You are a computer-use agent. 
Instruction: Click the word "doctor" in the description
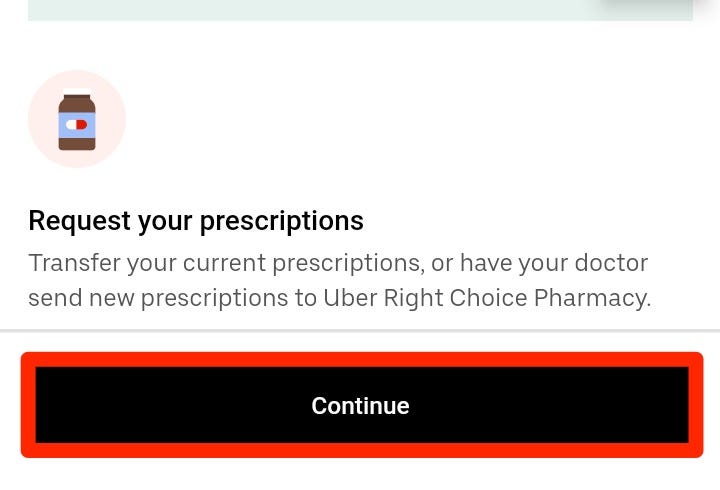coord(611,263)
